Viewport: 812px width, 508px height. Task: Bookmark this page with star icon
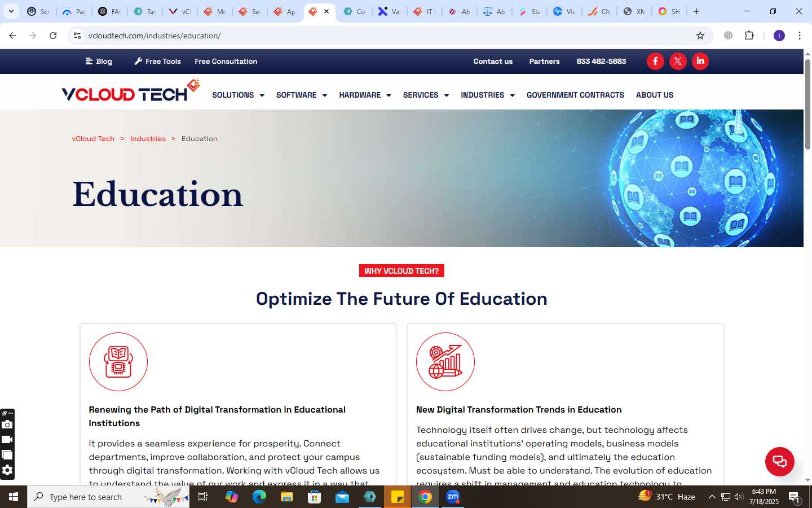[x=700, y=36]
